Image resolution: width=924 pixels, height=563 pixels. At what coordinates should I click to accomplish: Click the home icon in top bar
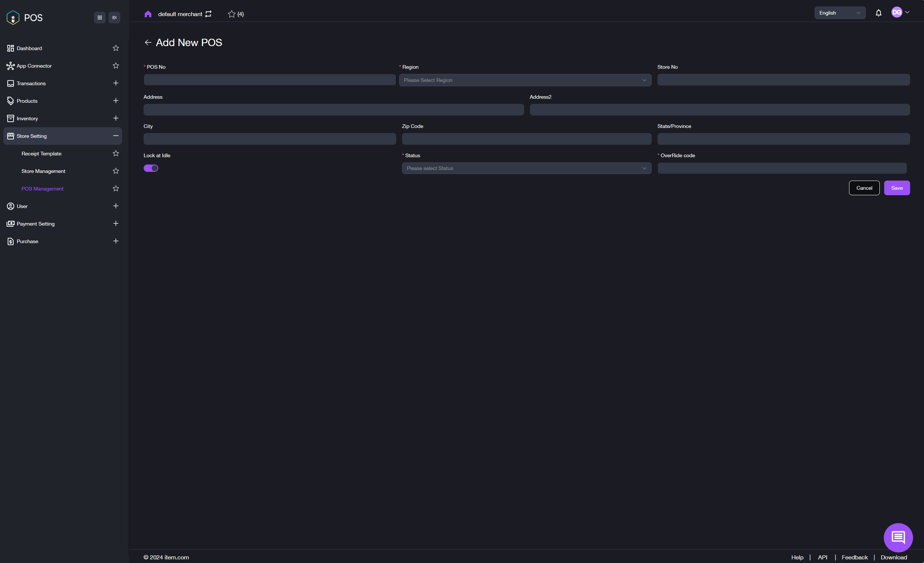click(x=148, y=14)
